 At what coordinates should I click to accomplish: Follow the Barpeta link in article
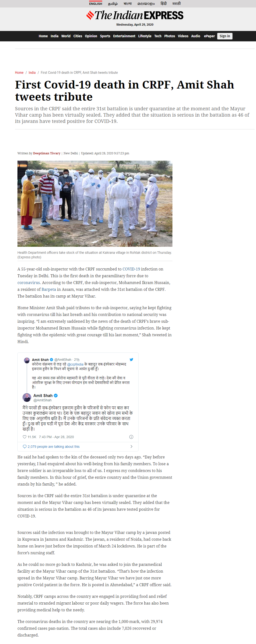coord(49,289)
